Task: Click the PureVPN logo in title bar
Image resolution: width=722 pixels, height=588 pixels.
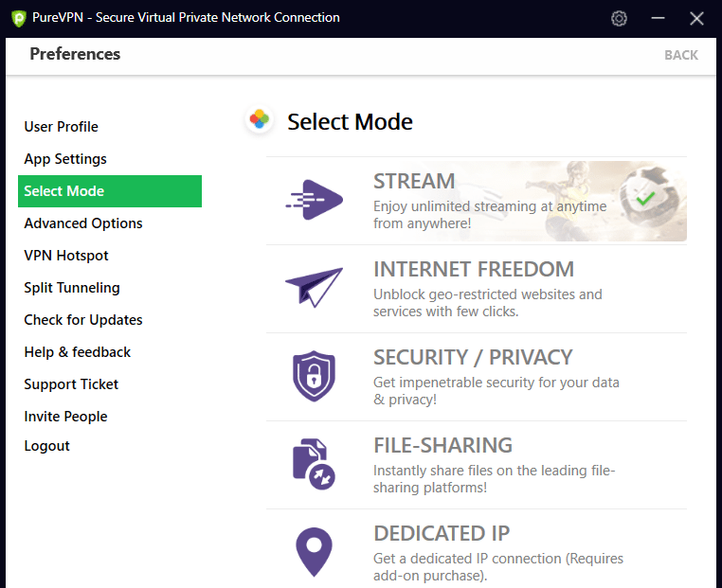Action: pyautogui.click(x=17, y=18)
